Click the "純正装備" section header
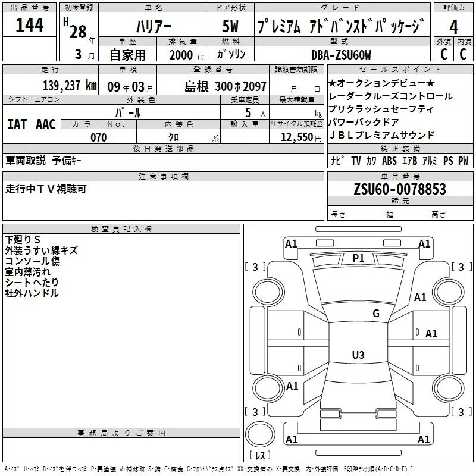476x476 pixels. click(x=400, y=148)
